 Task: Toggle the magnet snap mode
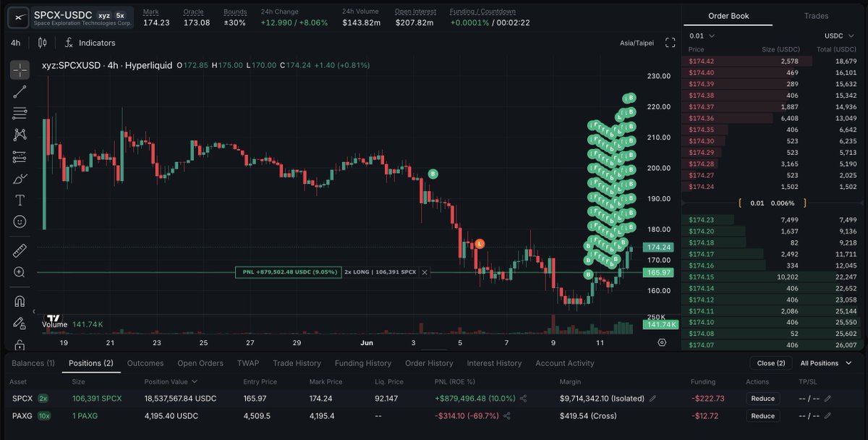pos(20,300)
